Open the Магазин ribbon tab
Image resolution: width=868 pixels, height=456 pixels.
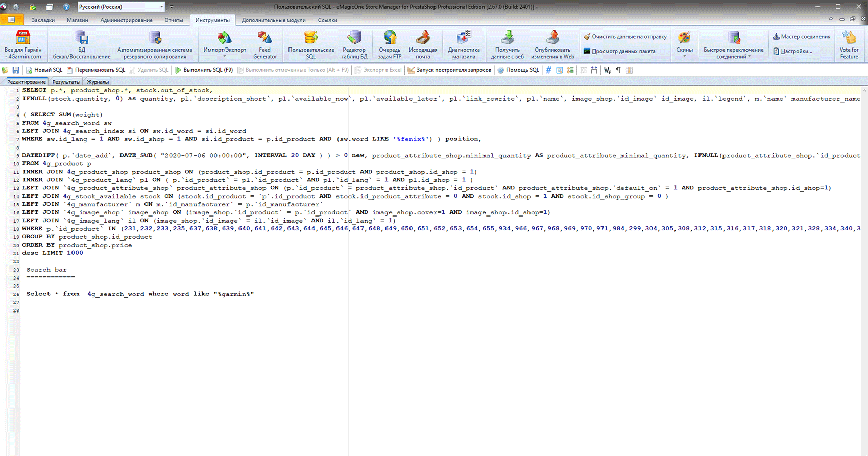(x=77, y=20)
